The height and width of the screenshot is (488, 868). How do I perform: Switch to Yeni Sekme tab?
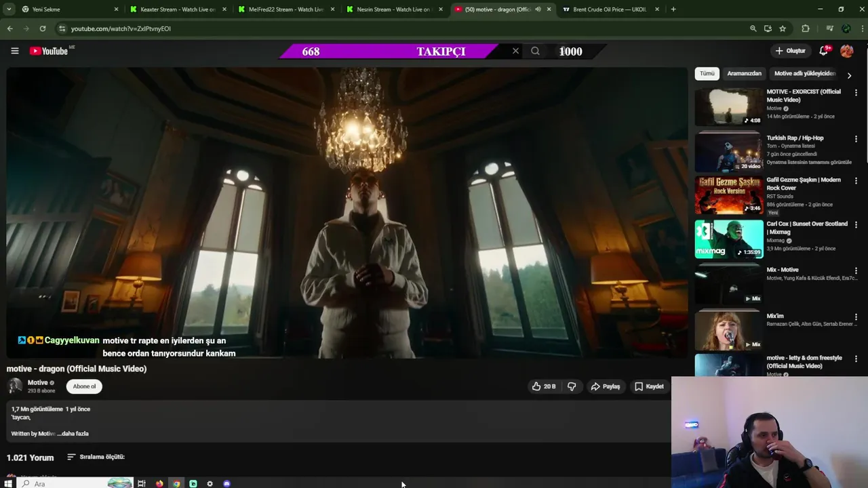pos(68,9)
